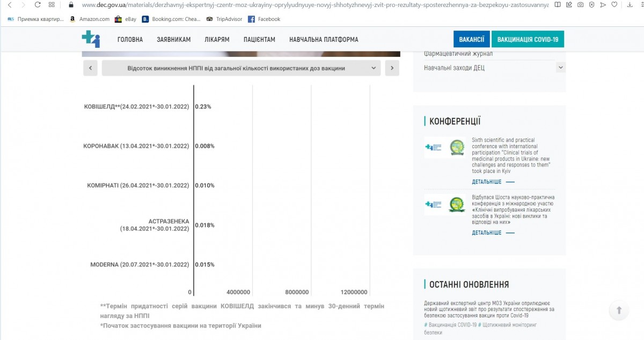Open the eBay bookmark
The image size is (644, 340).
[x=126, y=19]
